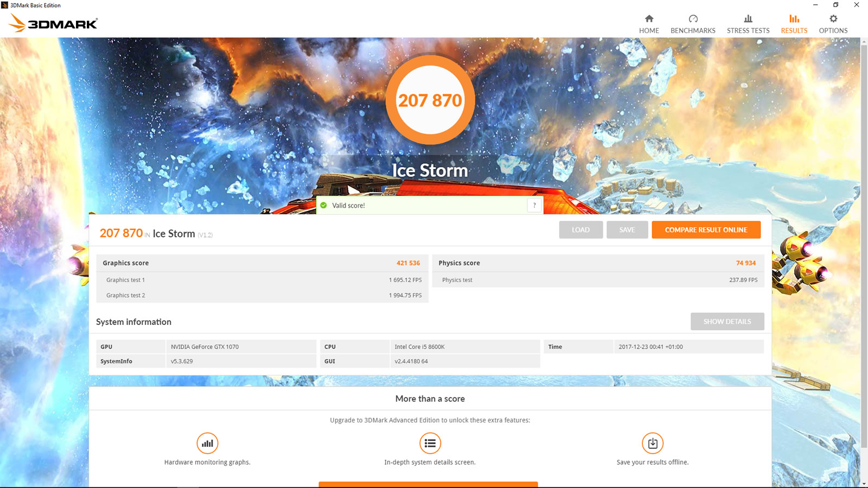Expand system info with Show Details

[x=727, y=322]
